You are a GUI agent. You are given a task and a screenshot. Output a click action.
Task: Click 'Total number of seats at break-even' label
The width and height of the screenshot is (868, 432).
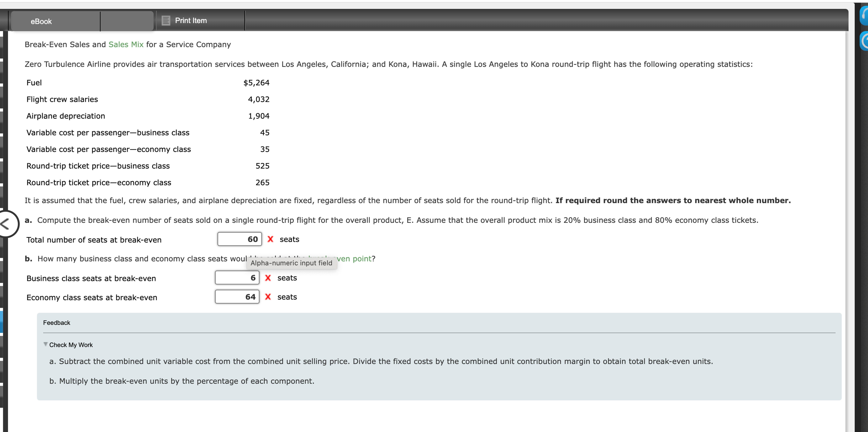click(x=94, y=240)
